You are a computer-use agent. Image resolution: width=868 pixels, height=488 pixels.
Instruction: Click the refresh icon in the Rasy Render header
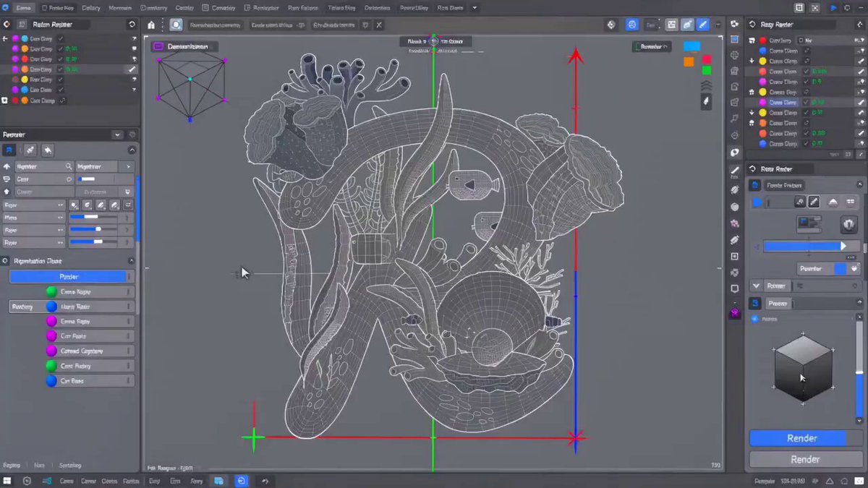(752, 24)
